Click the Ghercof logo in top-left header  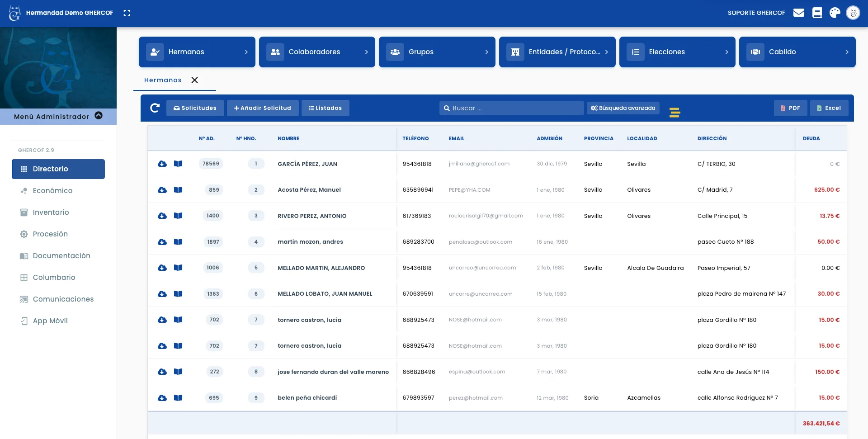(x=15, y=13)
